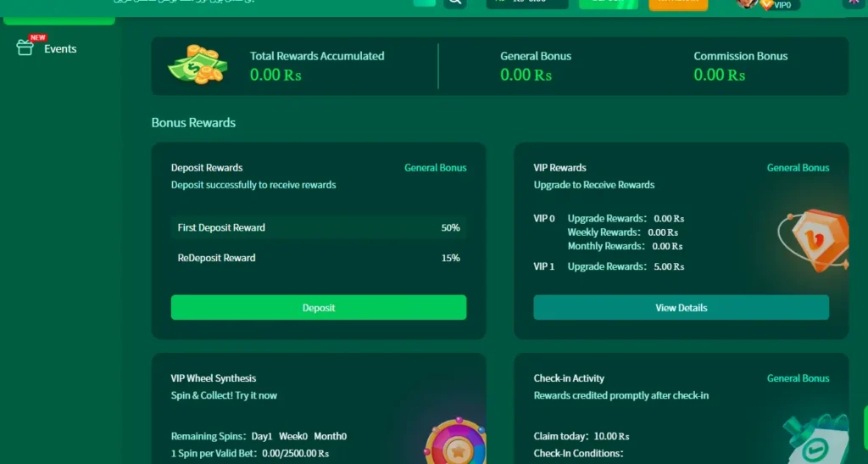The image size is (868, 464).
Task: Select the ReDeposit Reward row
Action: click(x=319, y=258)
